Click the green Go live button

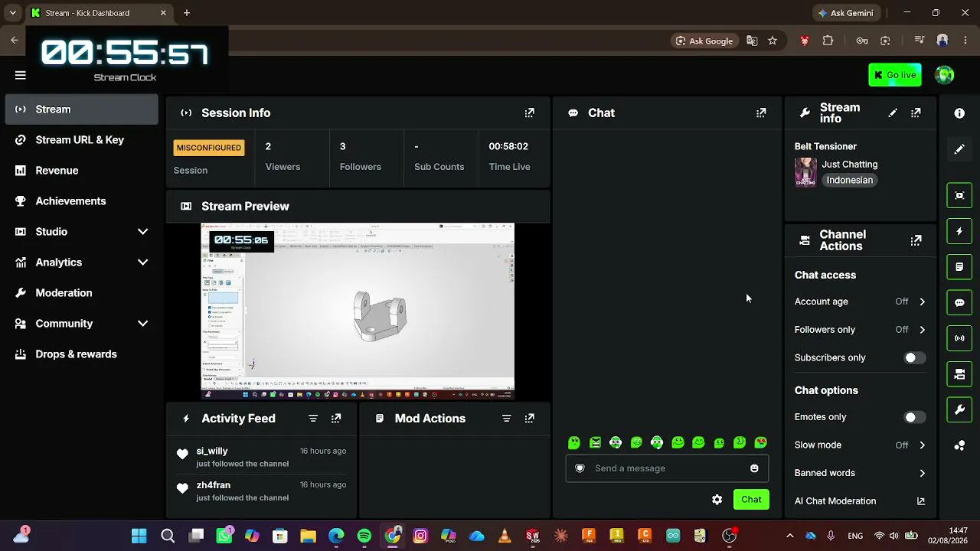coord(895,75)
